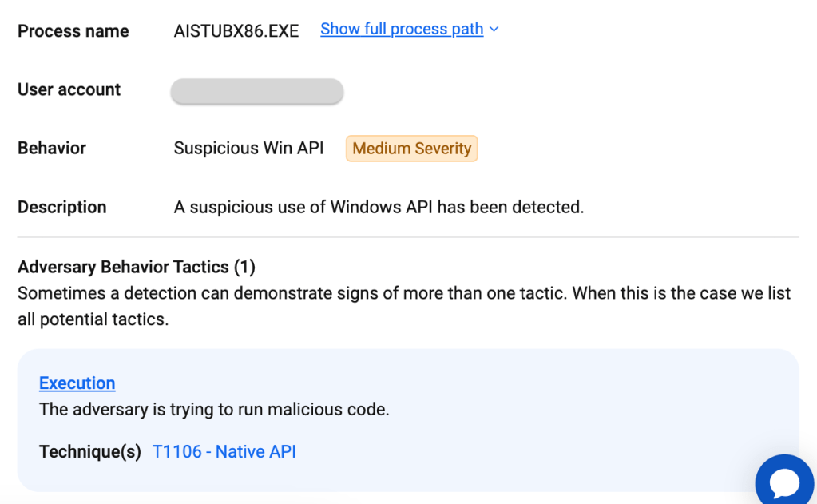Click the suspicious Windows API description sentence
The image size is (817, 504).
tap(379, 208)
